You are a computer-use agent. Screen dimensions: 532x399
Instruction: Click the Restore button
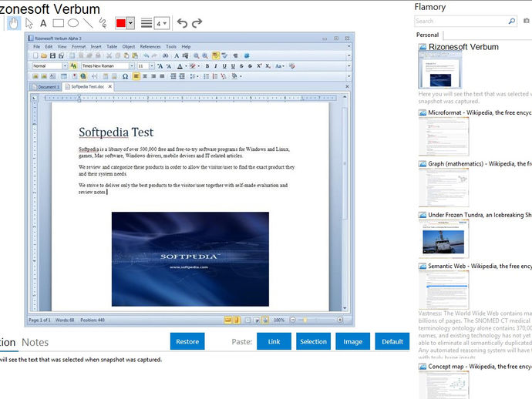pyautogui.click(x=187, y=341)
